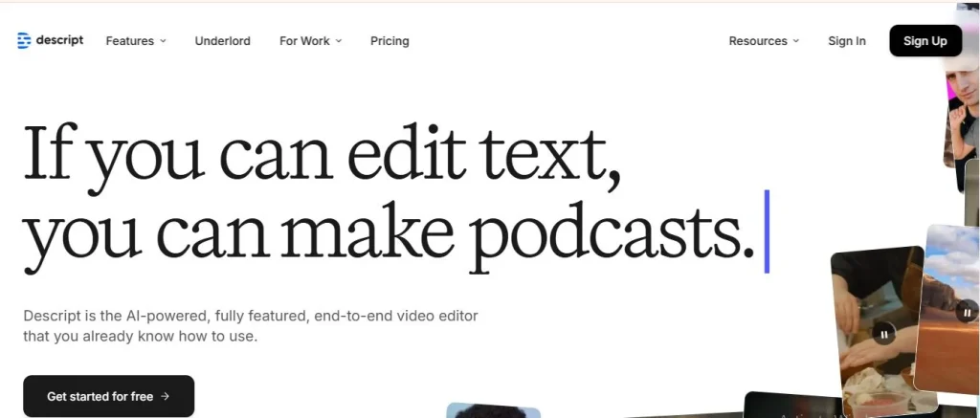The width and height of the screenshot is (980, 418).
Task: Click the descript wordmark text
Action: [60, 40]
